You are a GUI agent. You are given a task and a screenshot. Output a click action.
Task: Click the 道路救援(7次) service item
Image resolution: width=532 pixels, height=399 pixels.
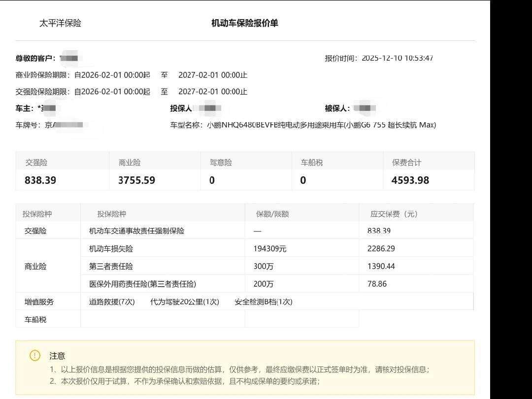[x=112, y=302]
